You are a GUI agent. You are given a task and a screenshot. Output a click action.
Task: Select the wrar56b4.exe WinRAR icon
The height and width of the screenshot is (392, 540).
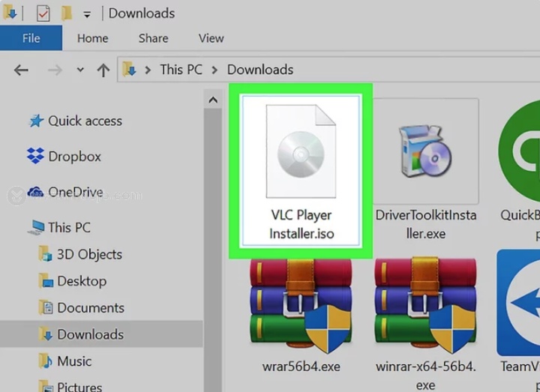click(301, 305)
